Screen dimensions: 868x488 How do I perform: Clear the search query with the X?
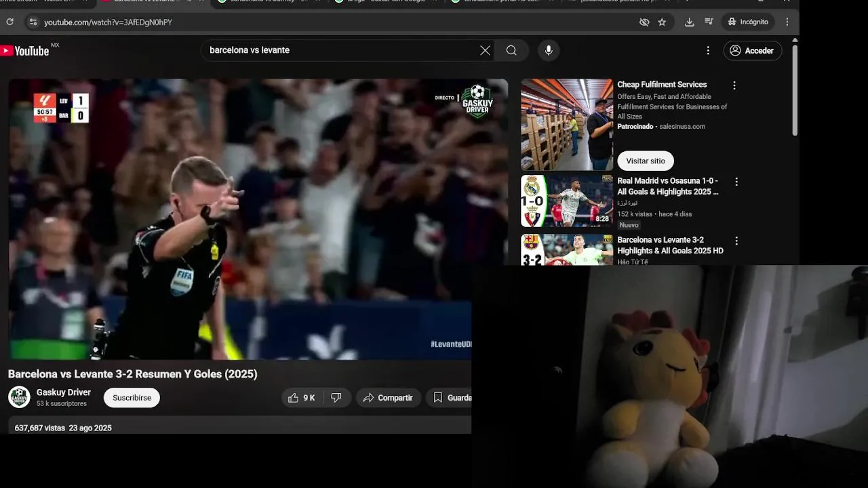click(485, 50)
